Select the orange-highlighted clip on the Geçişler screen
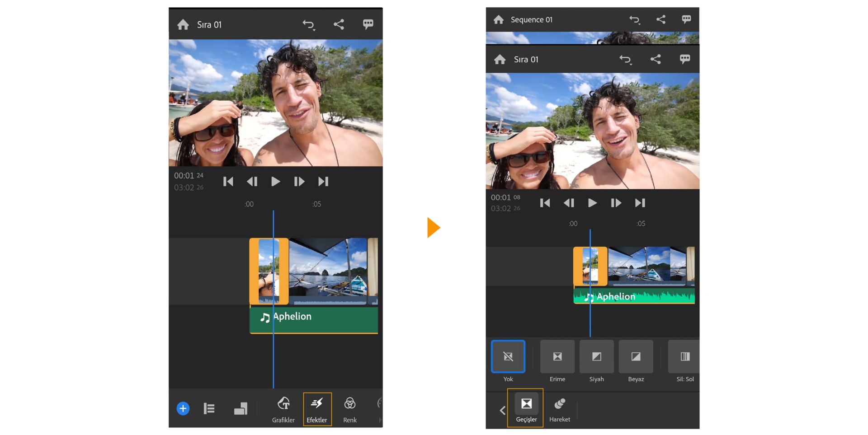868x435 pixels. (x=590, y=267)
